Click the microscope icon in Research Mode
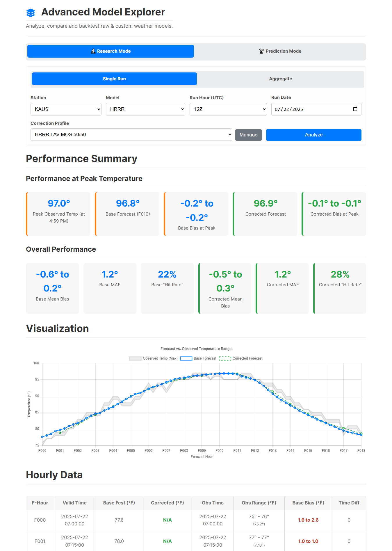392x551 pixels. pos(93,51)
